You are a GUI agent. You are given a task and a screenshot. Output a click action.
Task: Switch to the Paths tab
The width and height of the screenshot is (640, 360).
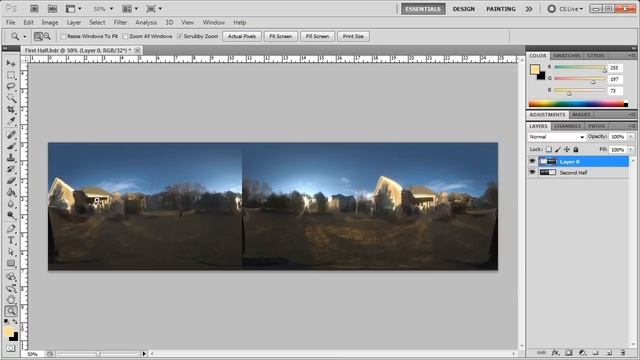pyautogui.click(x=596, y=126)
